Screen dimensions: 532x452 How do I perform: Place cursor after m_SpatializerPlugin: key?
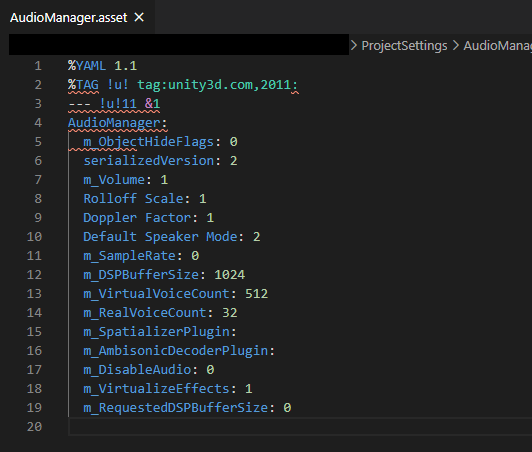[237, 332]
